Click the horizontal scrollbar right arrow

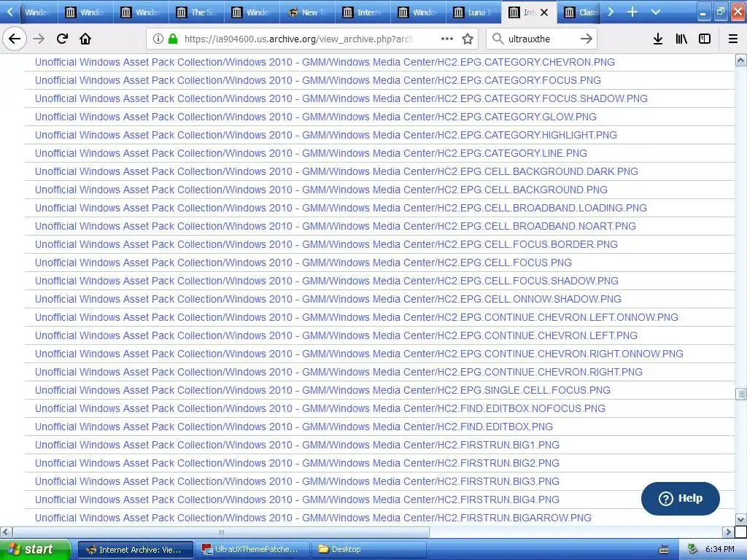729,532
